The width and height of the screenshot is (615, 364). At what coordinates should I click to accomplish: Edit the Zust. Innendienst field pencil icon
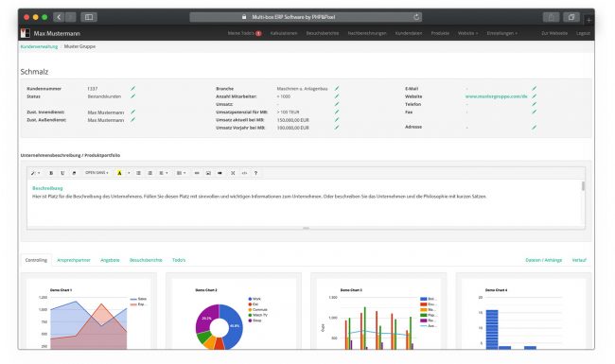point(133,113)
